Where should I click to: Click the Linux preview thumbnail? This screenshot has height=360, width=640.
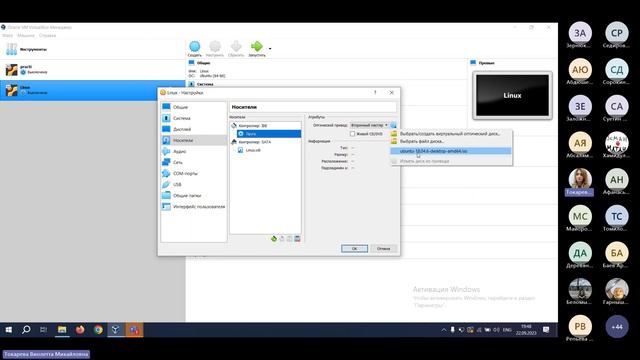pyautogui.click(x=512, y=96)
